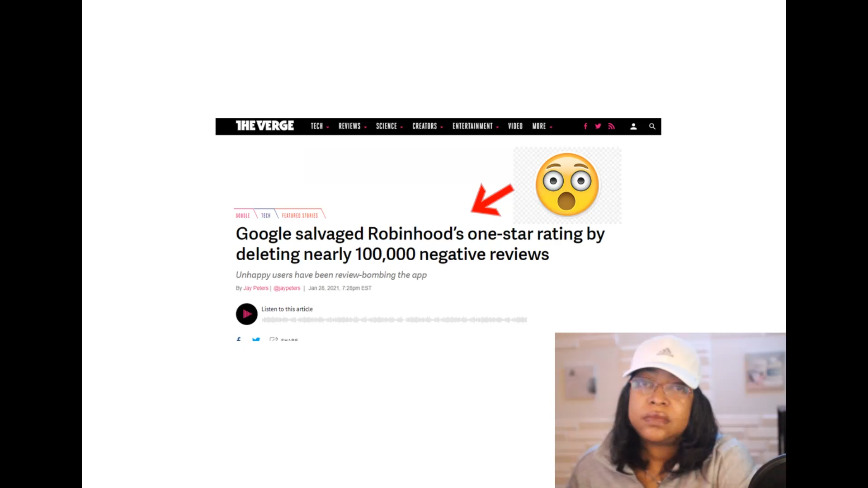The width and height of the screenshot is (868, 488).
Task: Open the Video nav item
Action: [x=515, y=127]
